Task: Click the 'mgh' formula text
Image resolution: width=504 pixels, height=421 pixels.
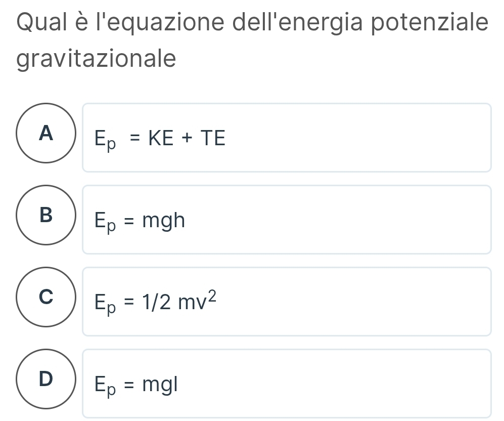Action: (x=164, y=220)
